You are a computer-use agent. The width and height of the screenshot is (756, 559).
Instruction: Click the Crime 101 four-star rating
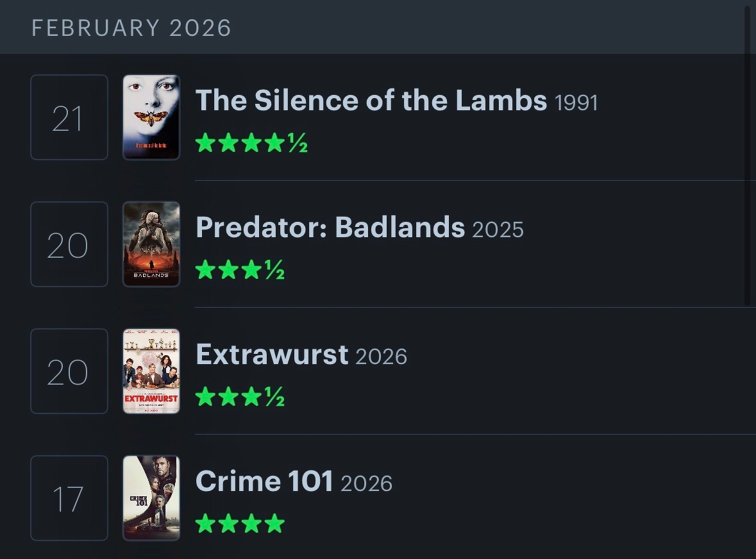point(240,524)
